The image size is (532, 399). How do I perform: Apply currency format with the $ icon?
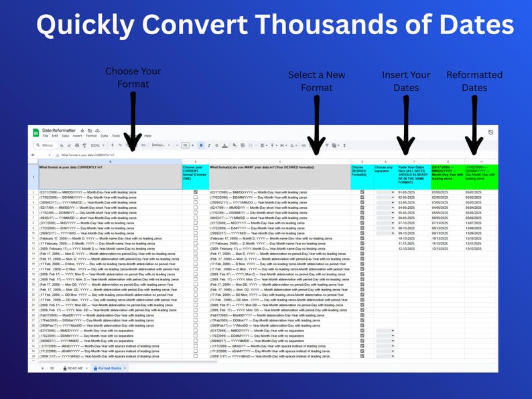coord(113,145)
